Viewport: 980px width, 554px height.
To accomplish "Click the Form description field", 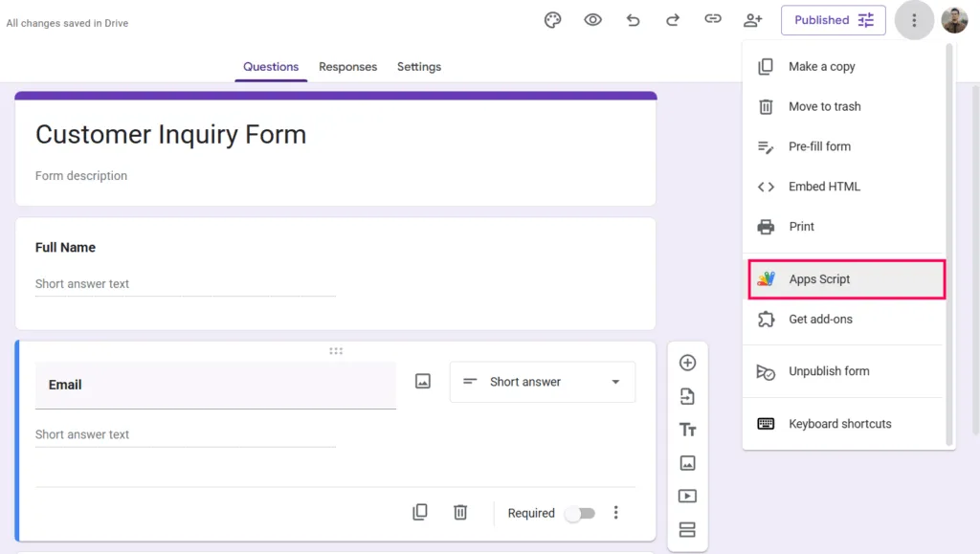I will click(81, 176).
